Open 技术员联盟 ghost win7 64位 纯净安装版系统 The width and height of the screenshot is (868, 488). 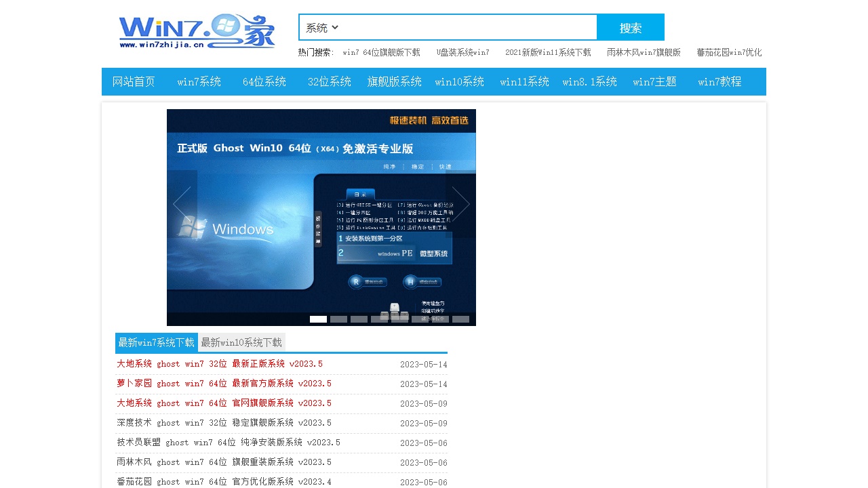coord(229,443)
